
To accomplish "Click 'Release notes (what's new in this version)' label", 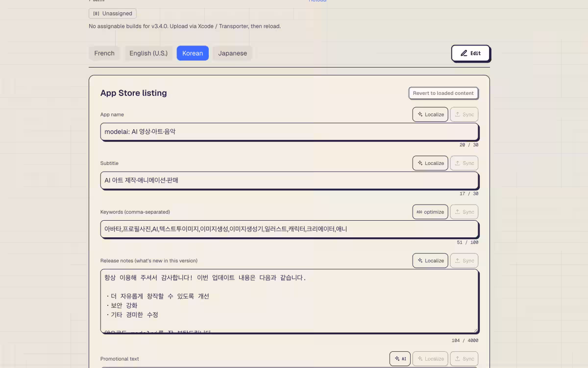I will tap(149, 261).
